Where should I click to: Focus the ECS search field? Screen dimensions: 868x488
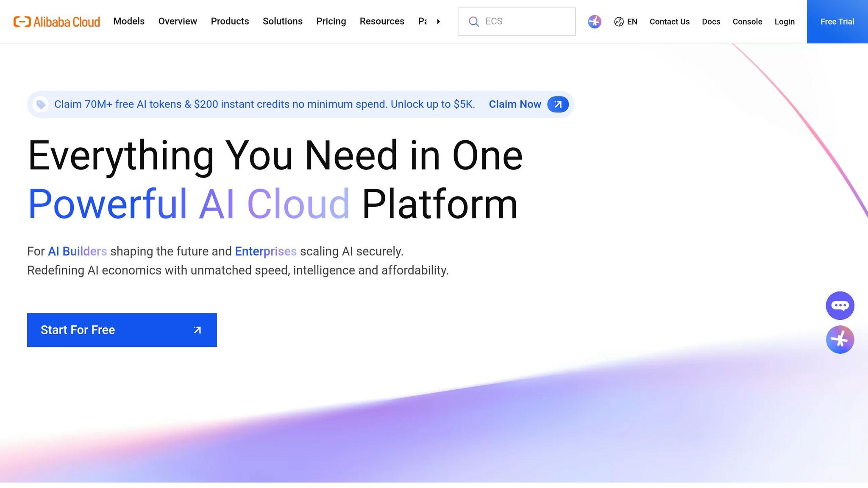point(517,22)
